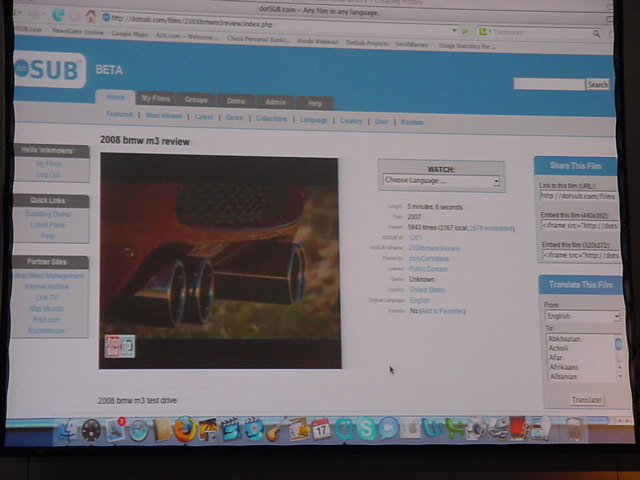Launch GarageBand guitar icon in dock
This screenshot has height=480, width=640.
(x=276, y=429)
